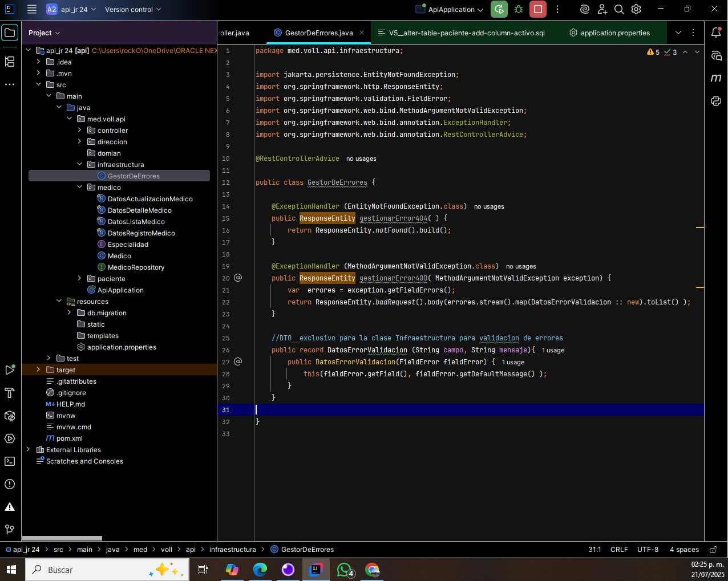Select pom.xml in the project tree
Screen dimensions: 728x581
[x=69, y=438]
